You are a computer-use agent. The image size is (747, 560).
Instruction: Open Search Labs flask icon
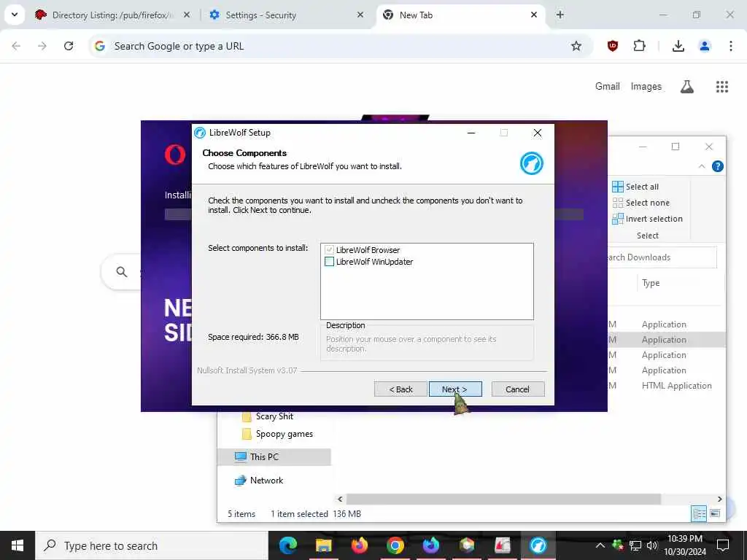click(686, 87)
